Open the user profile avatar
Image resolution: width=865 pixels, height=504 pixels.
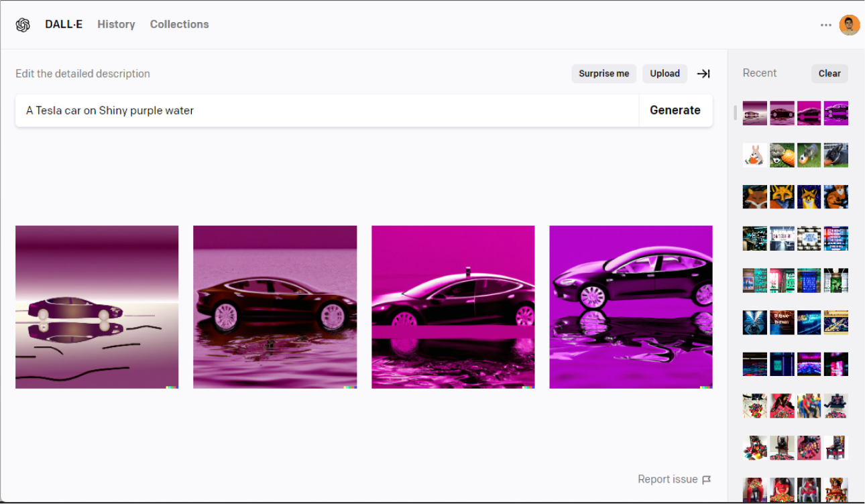[850, 25]
